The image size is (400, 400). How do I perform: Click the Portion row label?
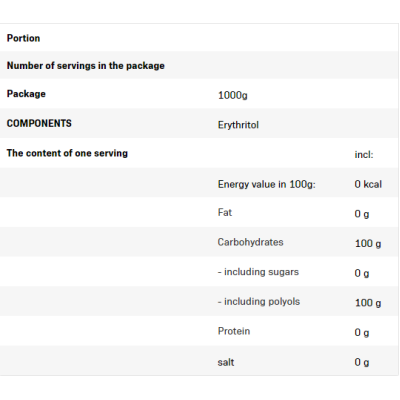23,38
